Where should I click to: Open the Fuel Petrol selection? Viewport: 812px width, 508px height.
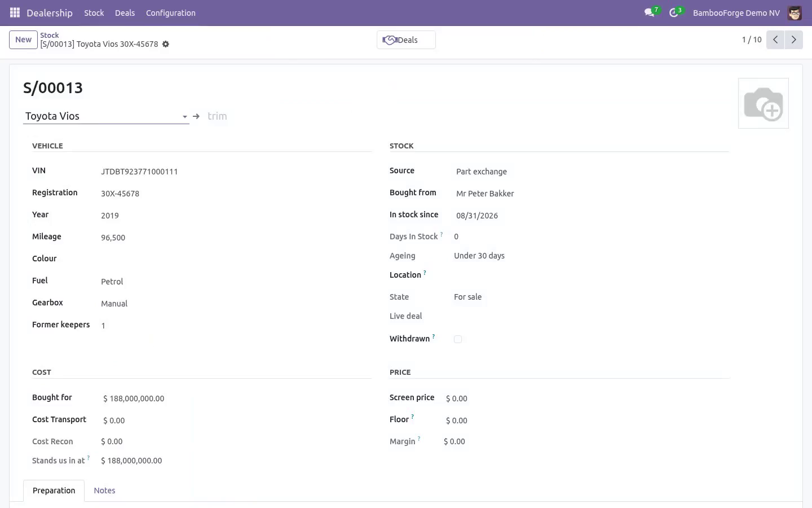click(x=234, y=282)
